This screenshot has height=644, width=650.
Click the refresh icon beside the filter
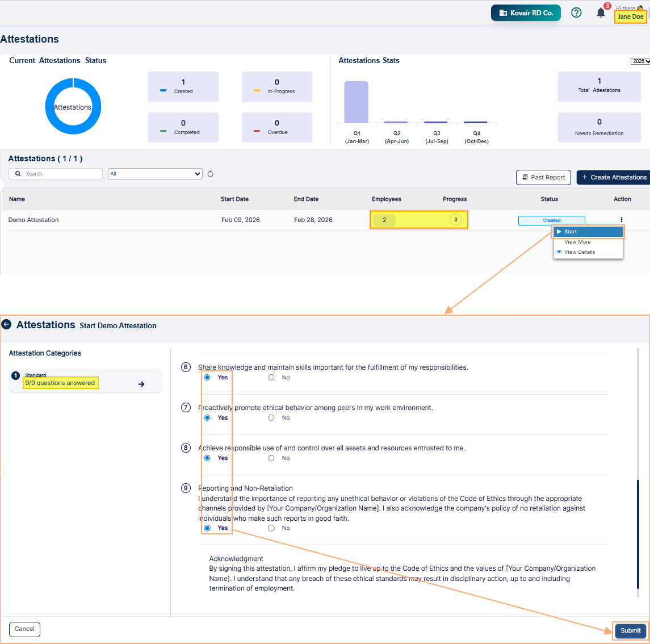click(210, 174)
